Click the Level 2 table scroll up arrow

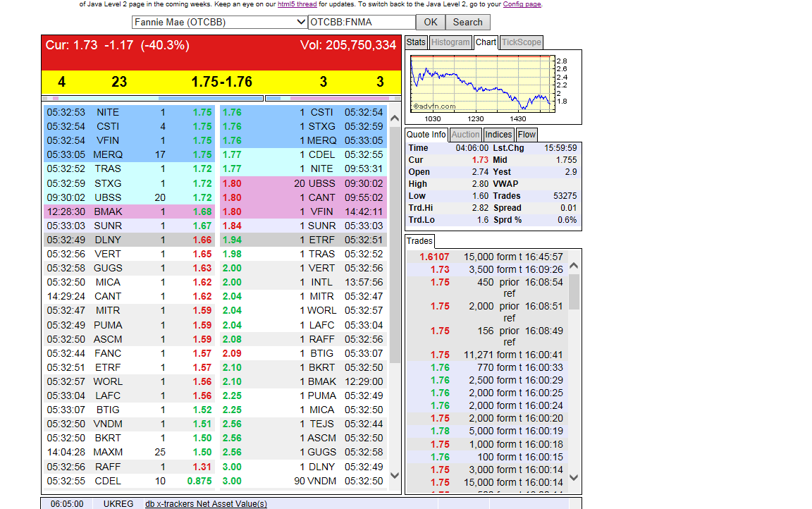click(x=395, y=118)
